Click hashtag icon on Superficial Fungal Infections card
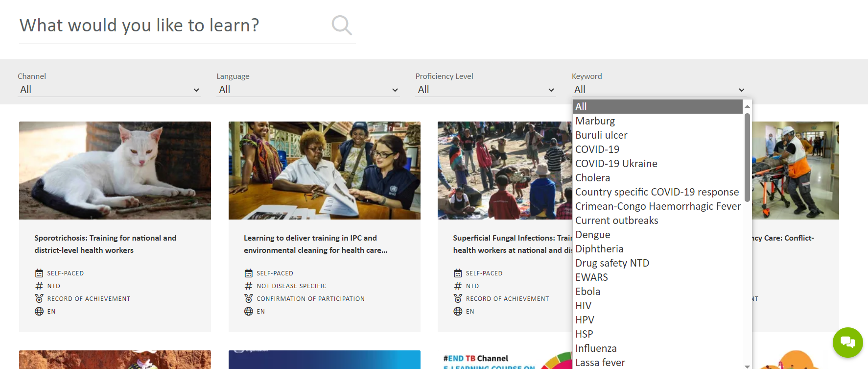Screen dimensions: 868x369 458,286
